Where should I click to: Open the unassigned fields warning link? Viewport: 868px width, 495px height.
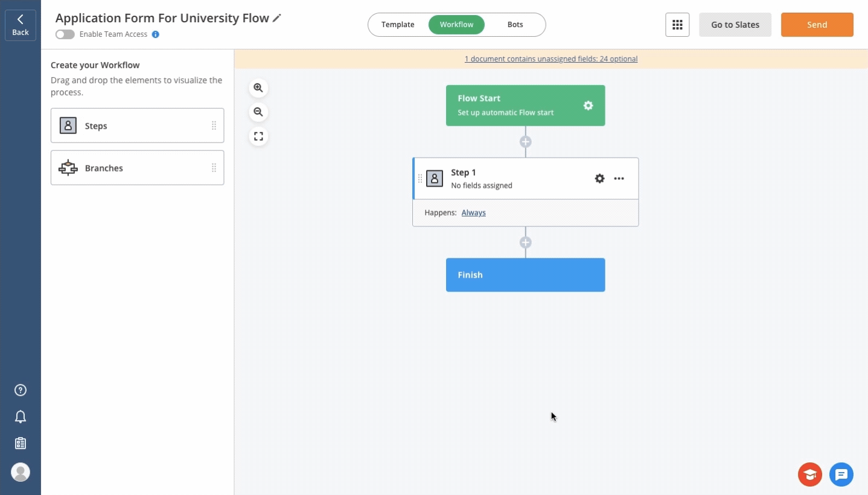click(x=550, y=59)
